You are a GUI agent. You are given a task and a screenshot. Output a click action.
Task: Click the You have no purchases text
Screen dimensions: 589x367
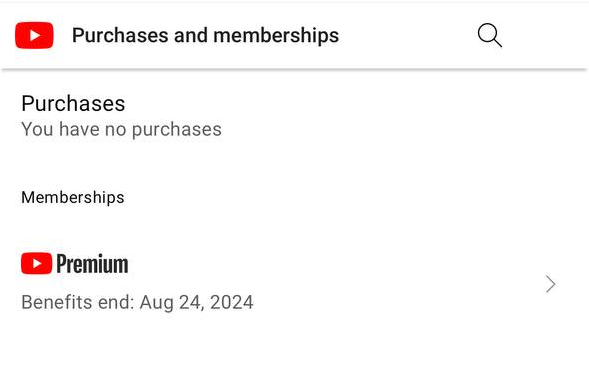click(x=121, y=129)
